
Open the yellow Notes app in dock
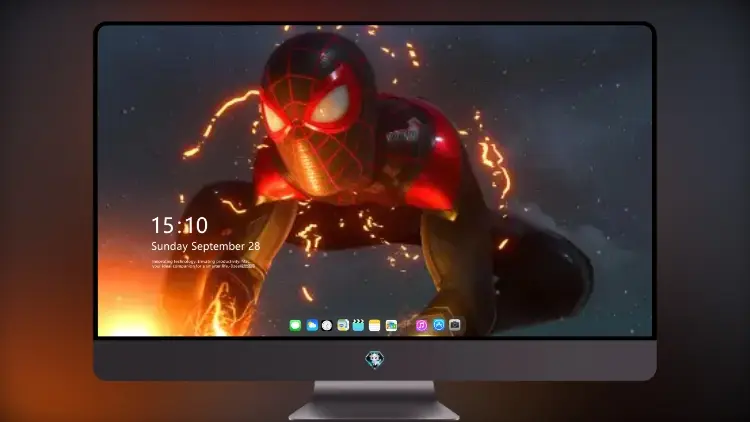click(x=375, y=326)
